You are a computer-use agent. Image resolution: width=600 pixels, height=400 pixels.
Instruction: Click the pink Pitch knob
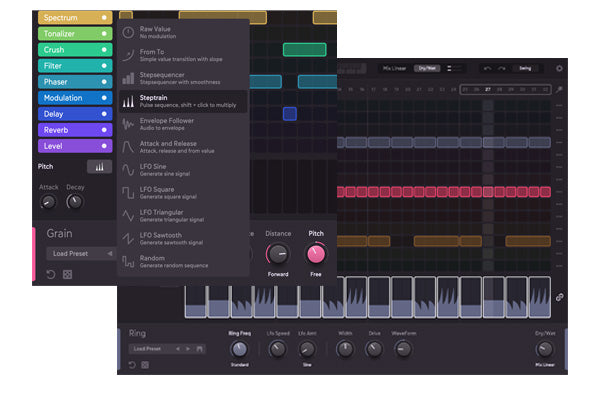(x=316, y=253)
